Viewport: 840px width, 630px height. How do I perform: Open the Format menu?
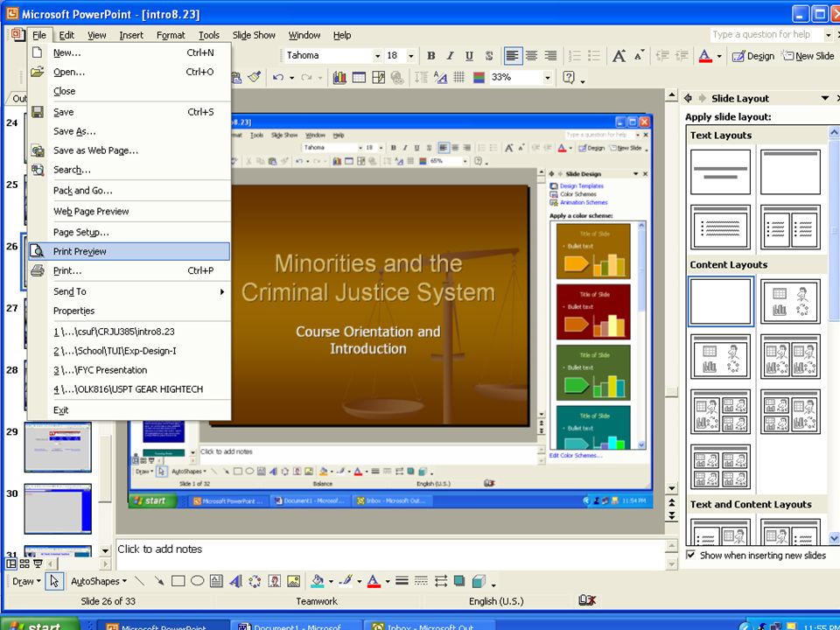click(x=171, y=35)
